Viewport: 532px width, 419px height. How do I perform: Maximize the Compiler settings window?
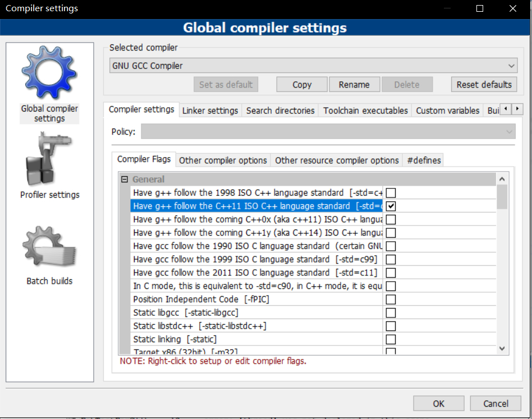pyautogui.click(x=480, y=8)
